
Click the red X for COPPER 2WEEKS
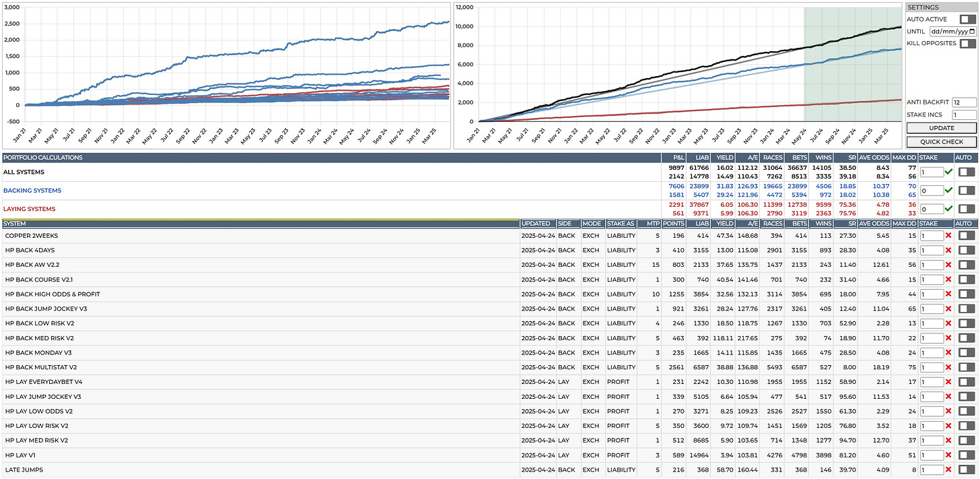948,236
